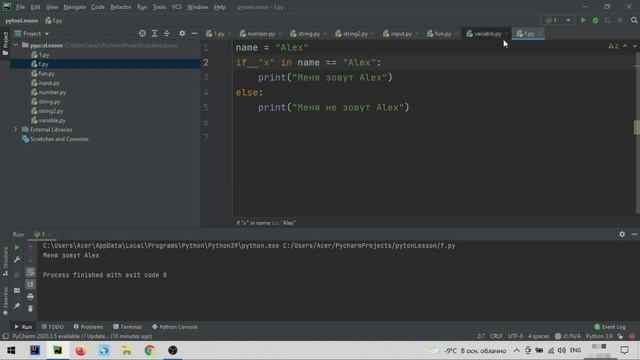Viewport: 640px width, 360px height.
Task: Click the Python 3.9 interpreter status
Action: click(x=599, y=336)
